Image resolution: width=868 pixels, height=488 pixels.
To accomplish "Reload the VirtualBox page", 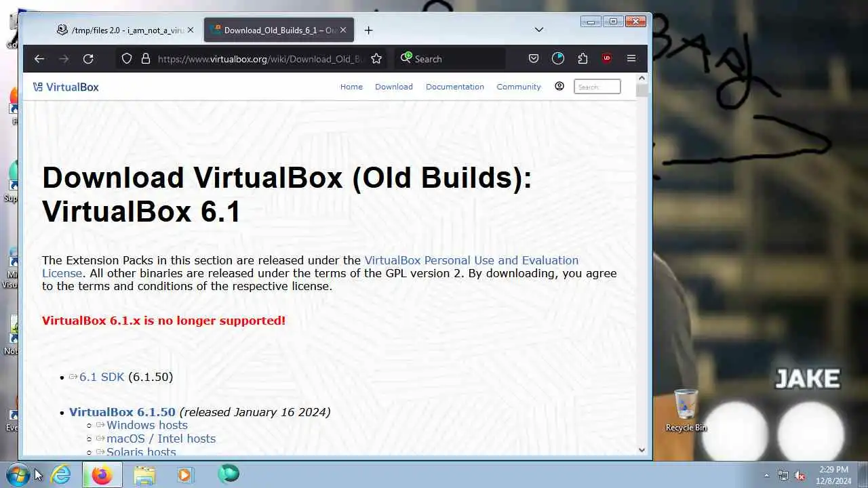I will [88, 59].
